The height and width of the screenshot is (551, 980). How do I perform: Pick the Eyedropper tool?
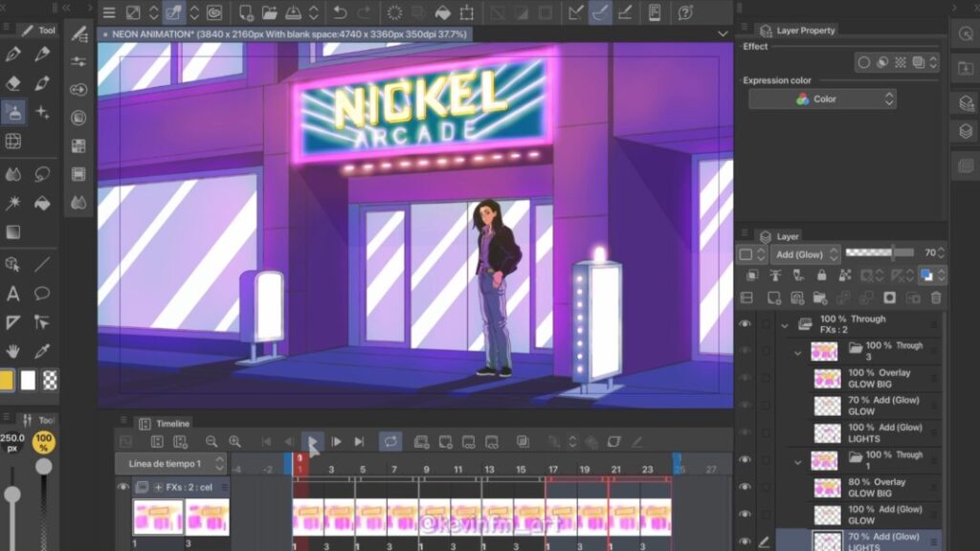tap(42, 351)
